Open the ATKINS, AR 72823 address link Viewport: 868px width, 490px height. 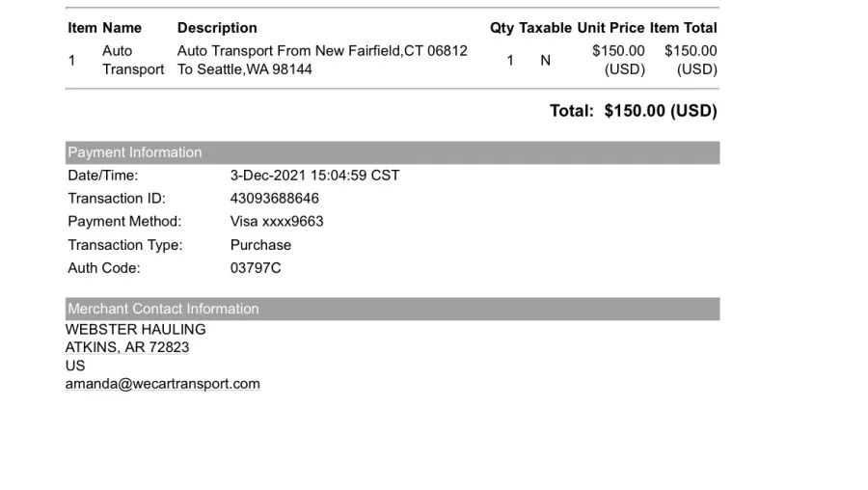click(127, 347)
